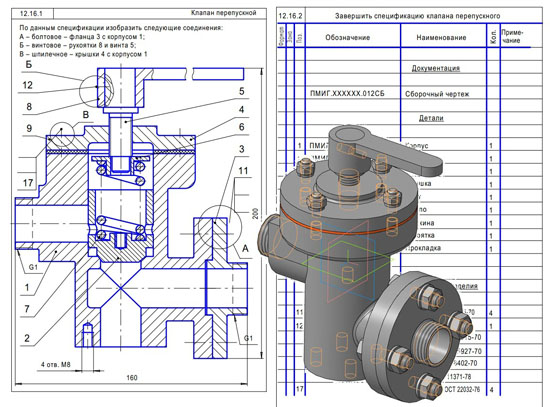
Task: Click the 'Детали' section heading
Action: [x=431, y=118]
